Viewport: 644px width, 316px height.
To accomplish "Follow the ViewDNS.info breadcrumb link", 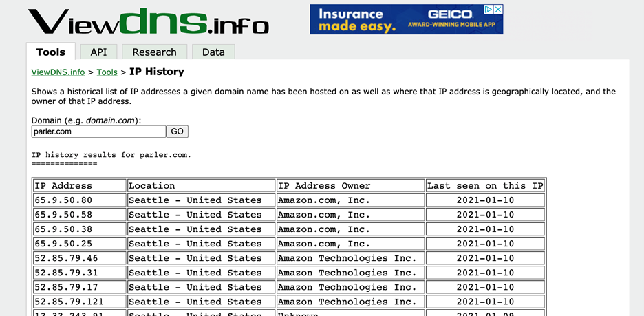I will click(58, 72).
